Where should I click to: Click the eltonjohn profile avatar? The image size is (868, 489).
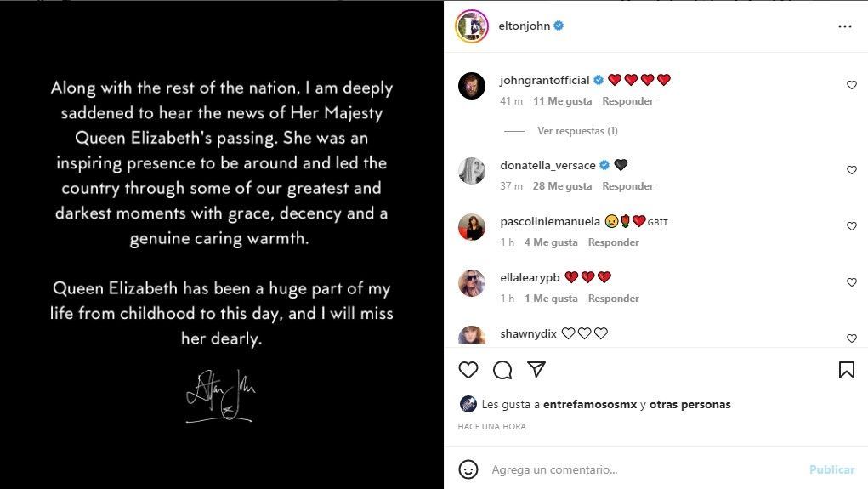tap(472, 26)
